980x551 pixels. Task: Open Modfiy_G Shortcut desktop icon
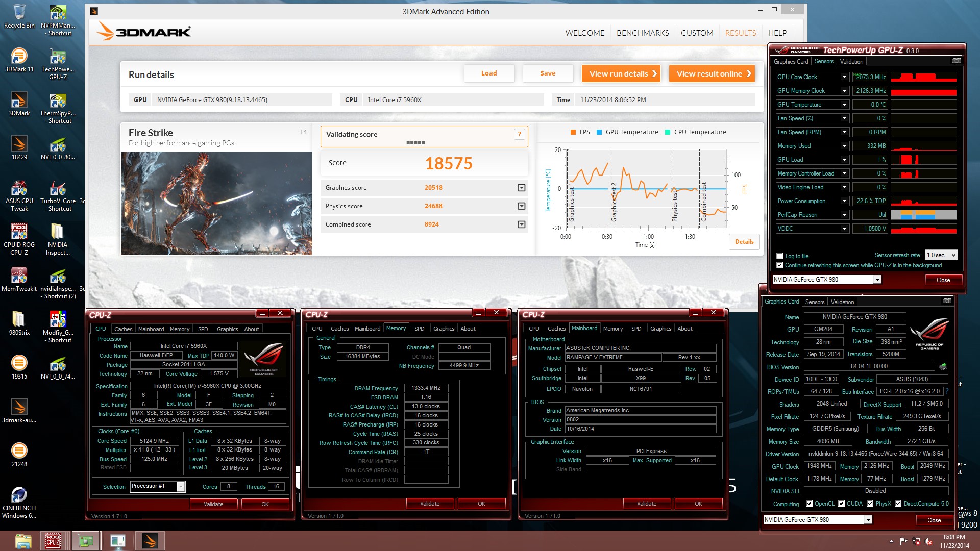coord(58,327)
